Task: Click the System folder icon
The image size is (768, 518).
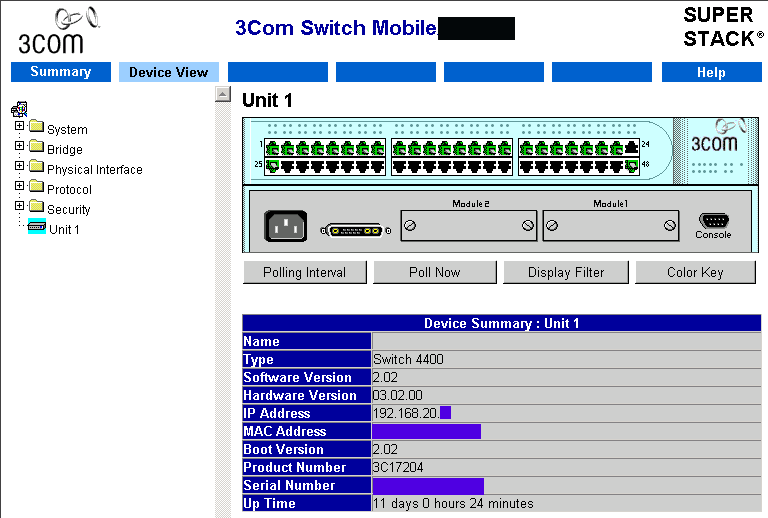Action: coord(36,126)
